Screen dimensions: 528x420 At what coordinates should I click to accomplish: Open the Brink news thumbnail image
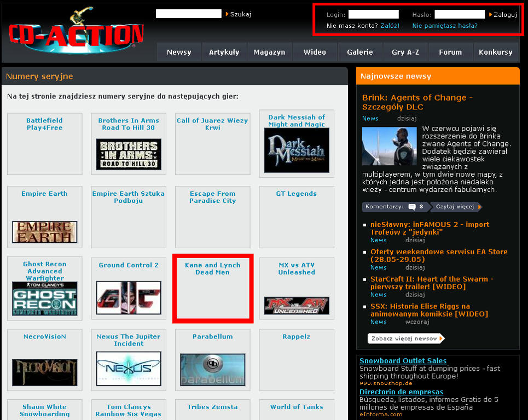pos(389,146)
